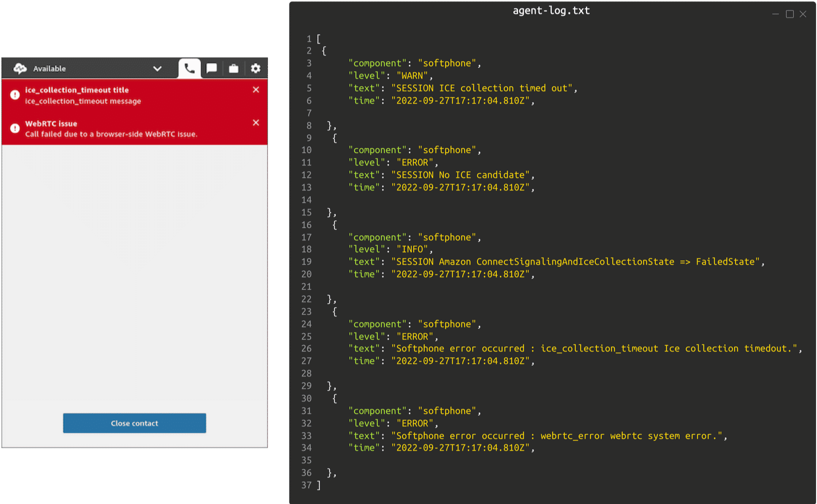Close the agent-log.txt window
The width and height of the screenshot is (817, 504).
pyautogui.click(x=803, y=14)
